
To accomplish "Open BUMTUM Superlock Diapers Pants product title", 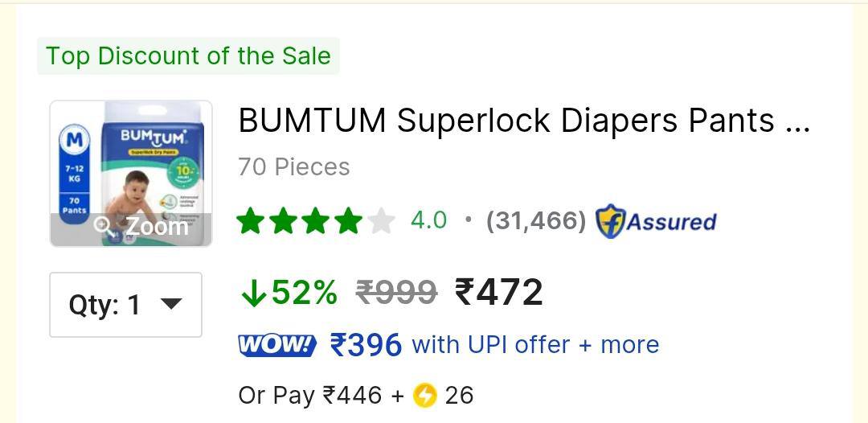I will coord(524,120).
